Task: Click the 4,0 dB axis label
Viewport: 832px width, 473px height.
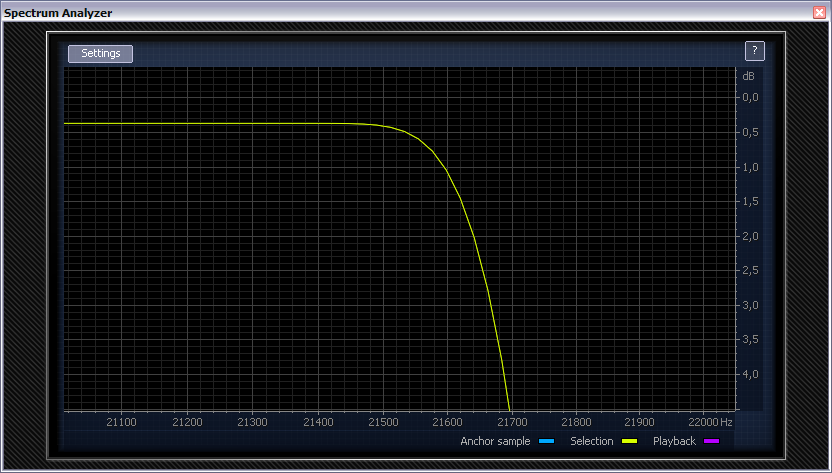Action: point(750,374)
